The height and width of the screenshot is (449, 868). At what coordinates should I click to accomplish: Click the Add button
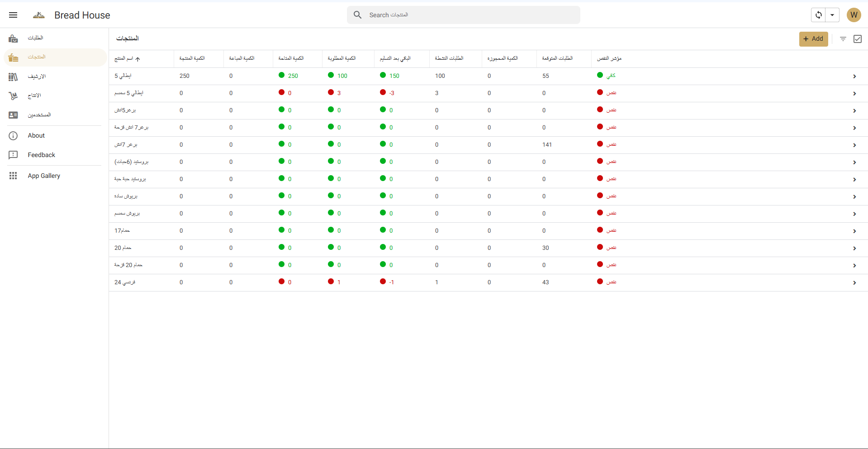pos(813,39)
